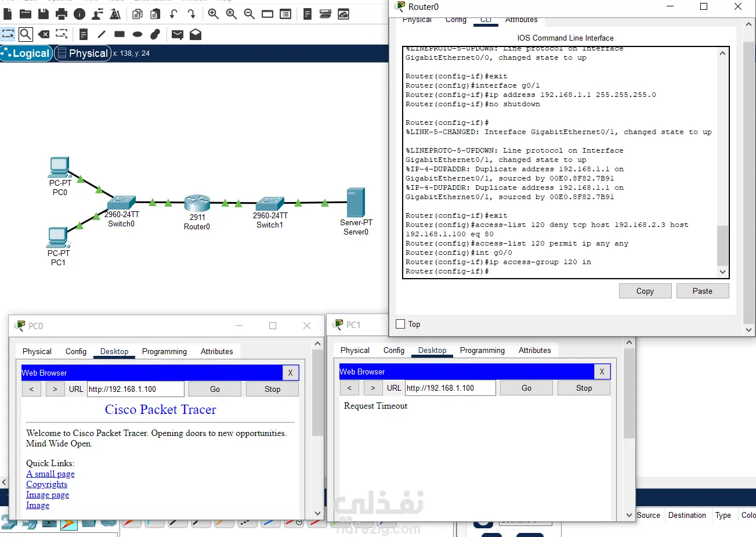Click the Copy icon in the main toolbar
Image resolution: width=756 pixels, height=537 pixels.
[138, 14]
